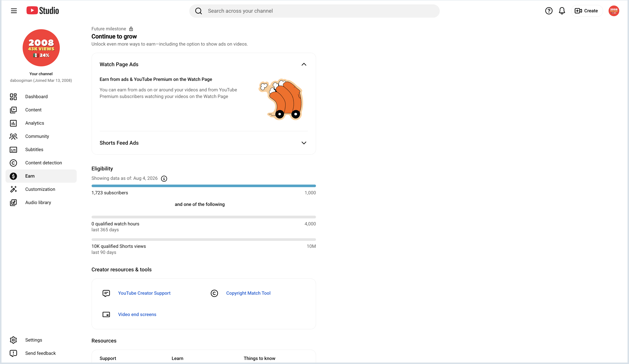Click the lock icon next to Future milestone

(131, 29)
